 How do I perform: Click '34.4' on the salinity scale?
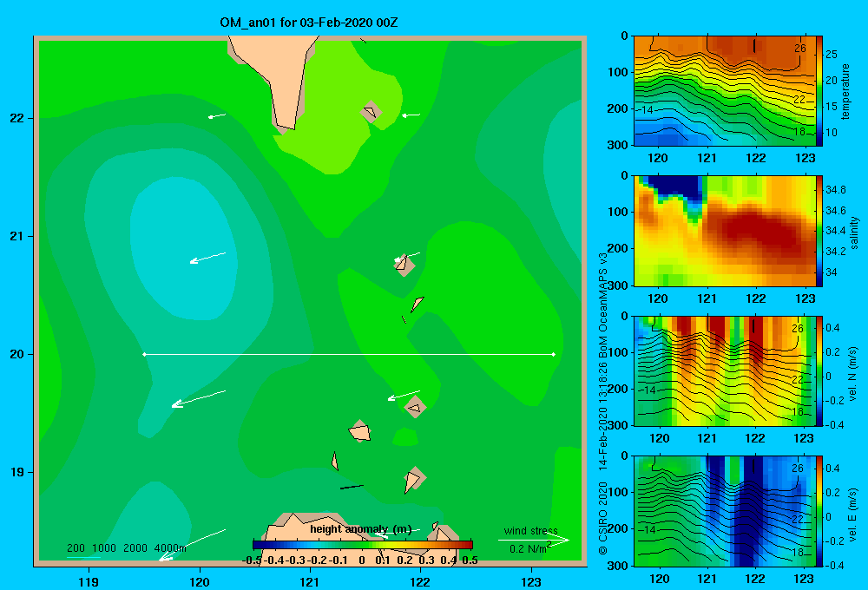point(835,231)
